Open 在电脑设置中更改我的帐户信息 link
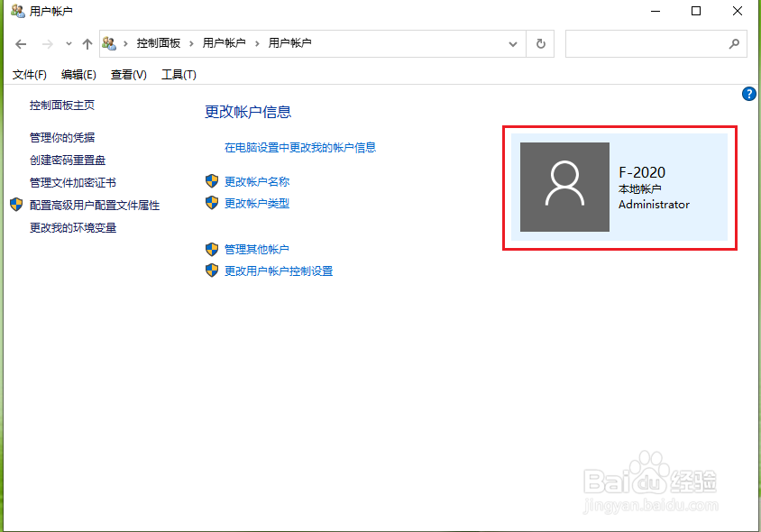 tap(300, 148)
